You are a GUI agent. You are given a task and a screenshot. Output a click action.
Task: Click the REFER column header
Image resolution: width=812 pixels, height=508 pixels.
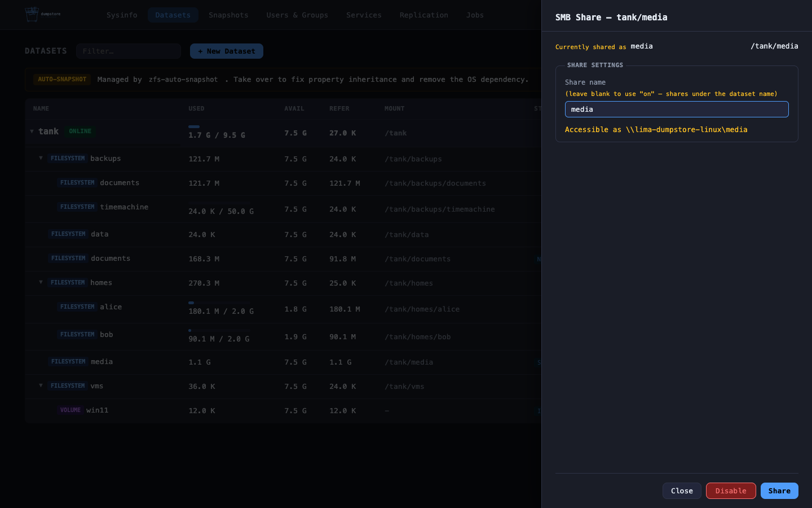(x=339, y=109)
